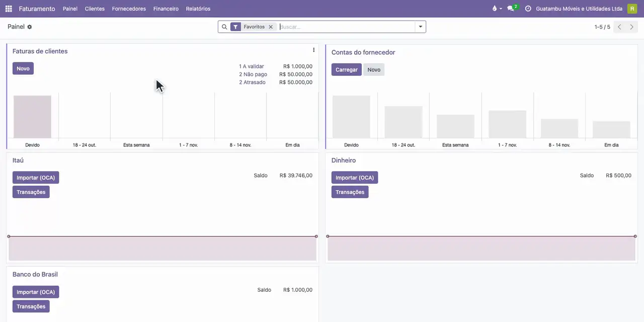644x322 pixels.
Task: Click Importar (OCA) on Banco do Brasil
Action: [x=36, y=292]
